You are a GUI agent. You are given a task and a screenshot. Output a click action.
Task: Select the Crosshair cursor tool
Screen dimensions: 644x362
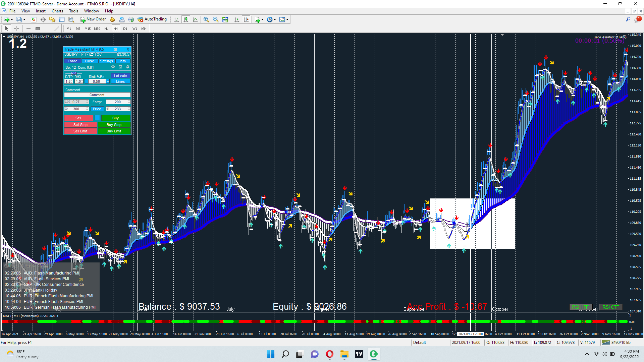point(16,28)
